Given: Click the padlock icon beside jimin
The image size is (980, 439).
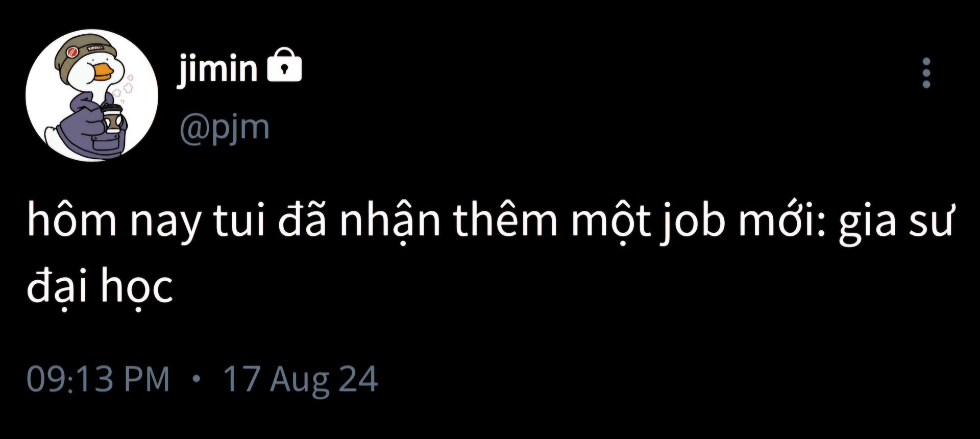Looking at the screenshot, I should tap(285, 65).
